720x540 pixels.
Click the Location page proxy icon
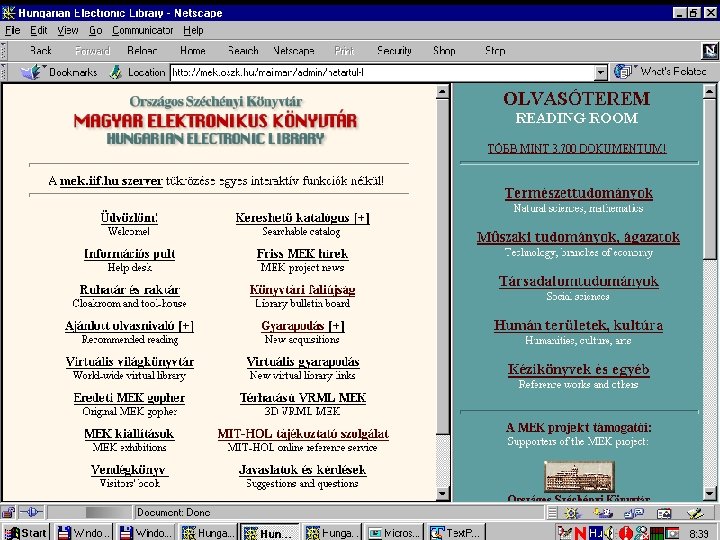[116, 72]
